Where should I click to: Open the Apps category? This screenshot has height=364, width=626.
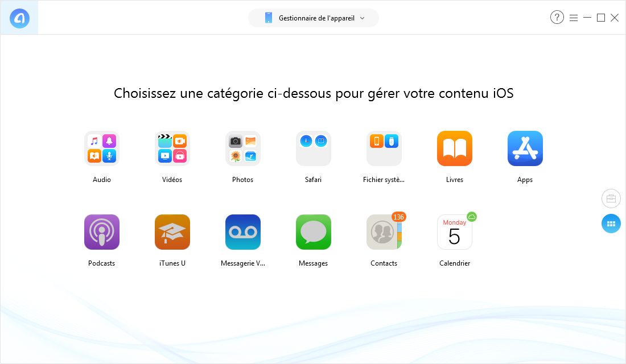(525, 148)
